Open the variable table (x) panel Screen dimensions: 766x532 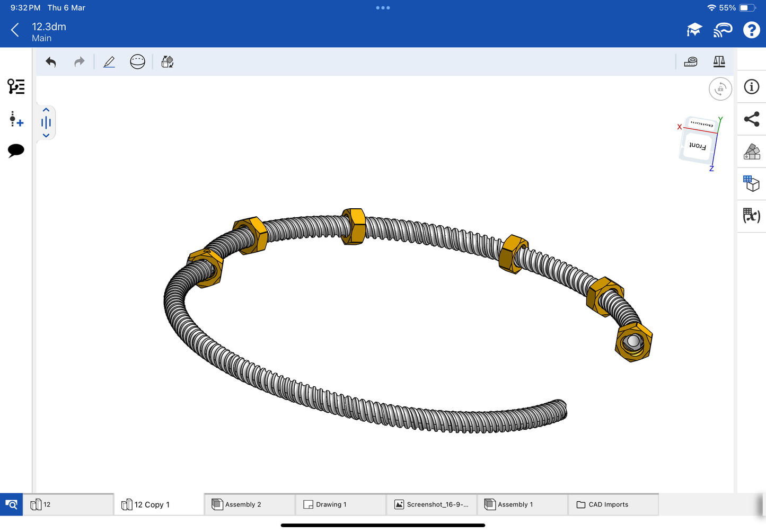[752, 216]
